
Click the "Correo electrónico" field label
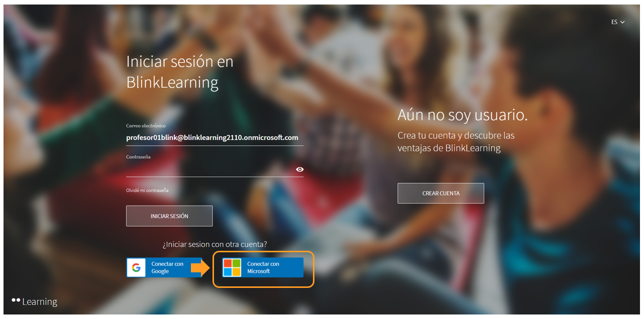coord(146,126)
